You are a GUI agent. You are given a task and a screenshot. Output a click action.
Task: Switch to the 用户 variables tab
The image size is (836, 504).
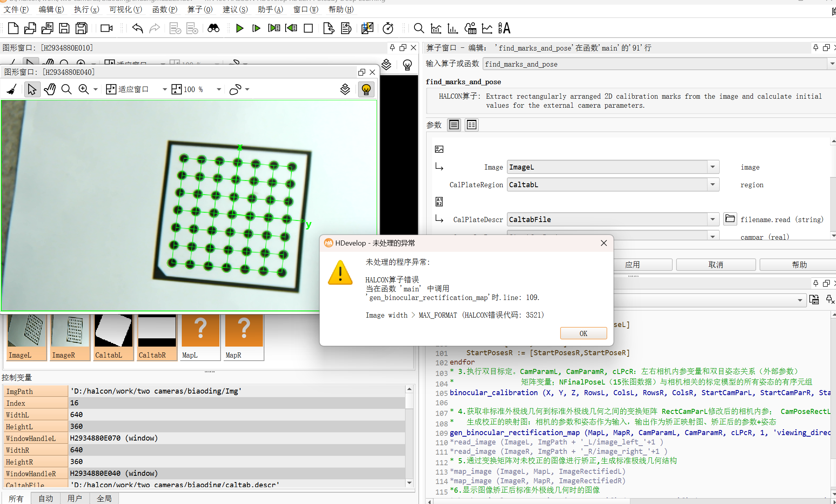(x=75, y=498)
